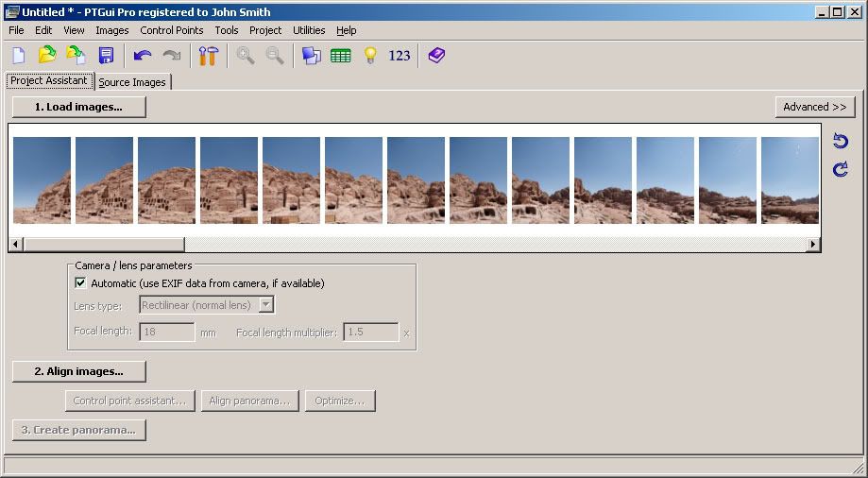
Task: Select the fifth source image thumbnail
Action: coord(291,180)
